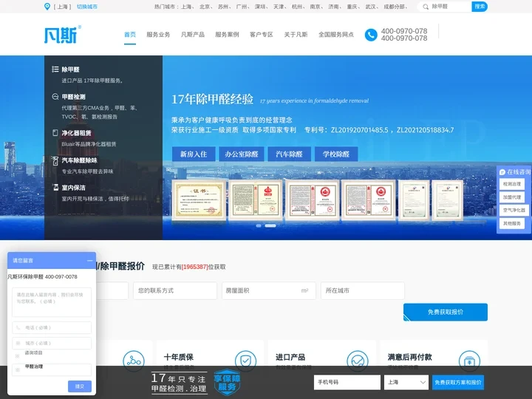
Task: Select second carousel indicator dot
Action: (270, 225)
